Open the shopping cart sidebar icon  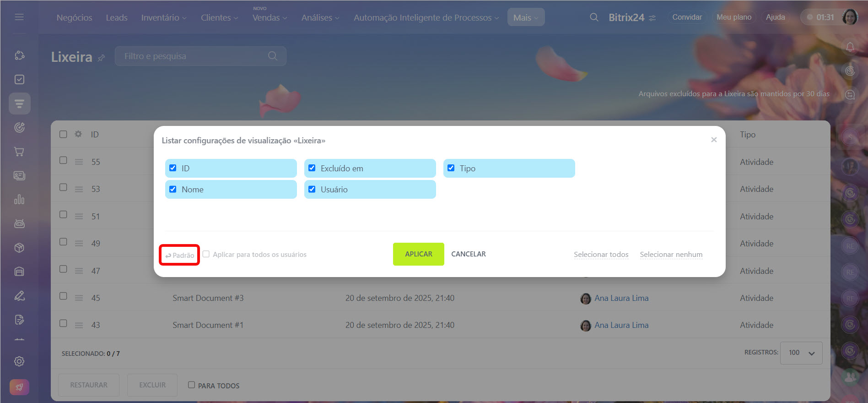[x=19, y=152]
